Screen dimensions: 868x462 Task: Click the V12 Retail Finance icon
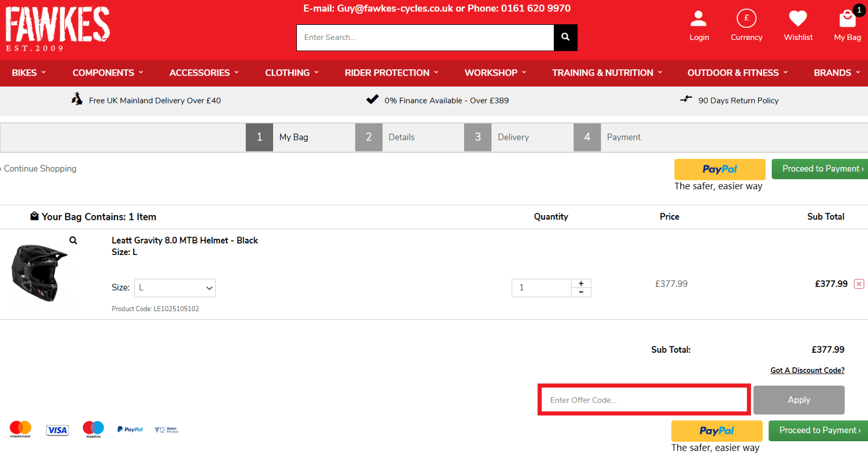pos(167,430)
